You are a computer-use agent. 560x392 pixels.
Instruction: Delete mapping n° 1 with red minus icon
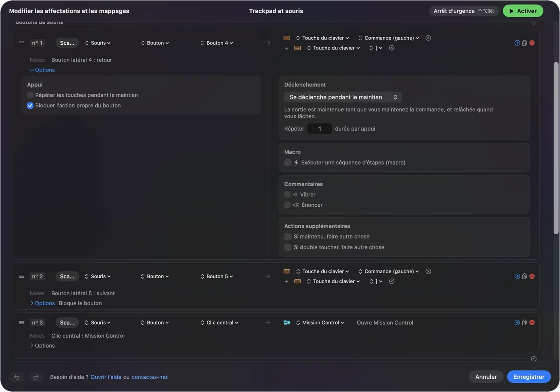532,43
